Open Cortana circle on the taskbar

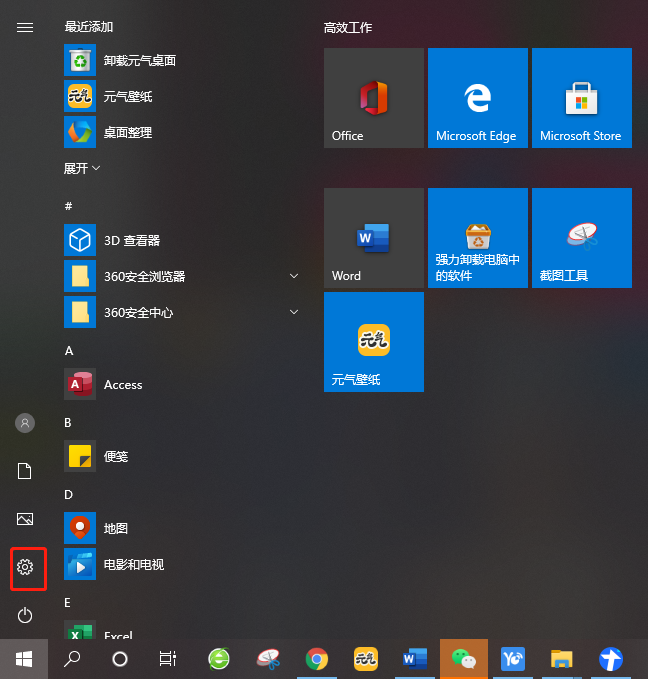pyautogui.click(x=120, y=659)
